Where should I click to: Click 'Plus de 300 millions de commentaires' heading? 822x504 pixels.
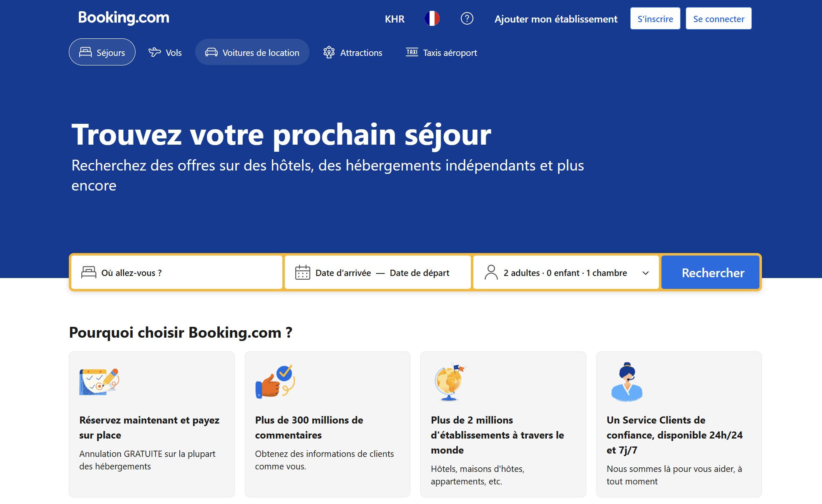click(309, 427)
